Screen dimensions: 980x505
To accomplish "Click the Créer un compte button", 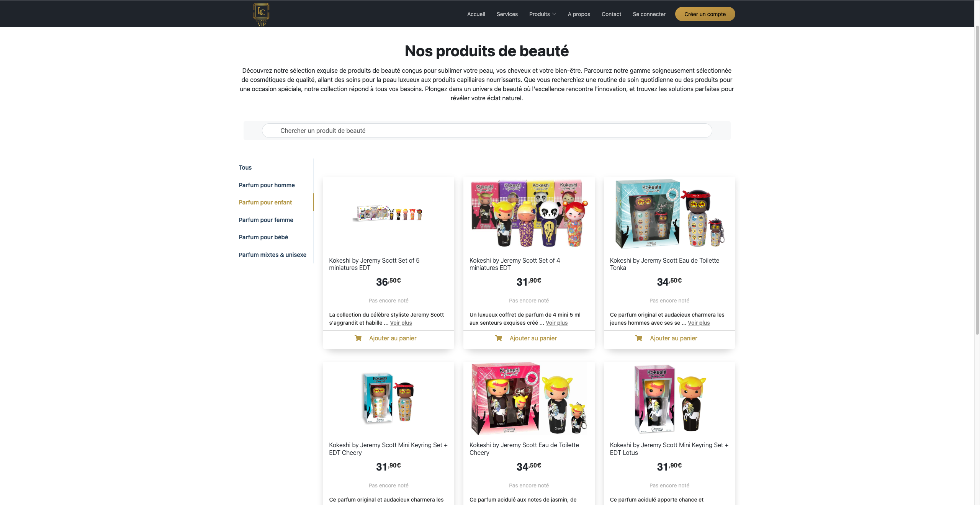I will 705,14.
